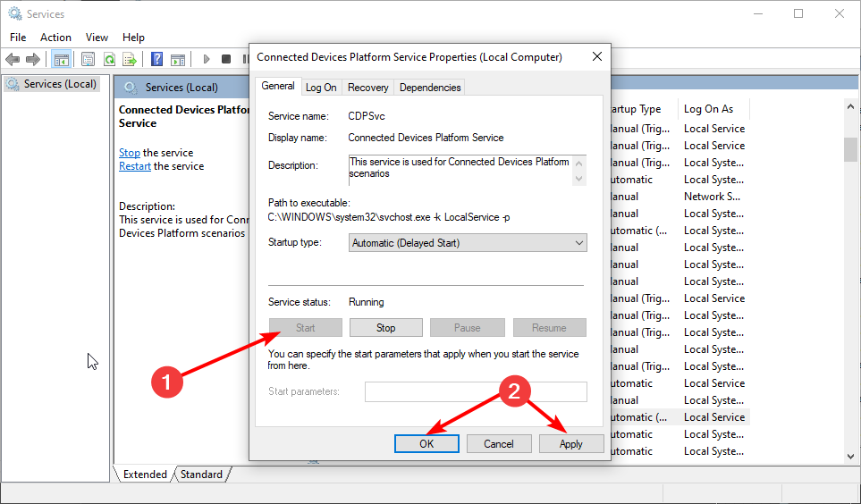The height and width of the screenshot is (504, 861).
Task: Click the Start Service play toolbar icon
Action: 207,59
